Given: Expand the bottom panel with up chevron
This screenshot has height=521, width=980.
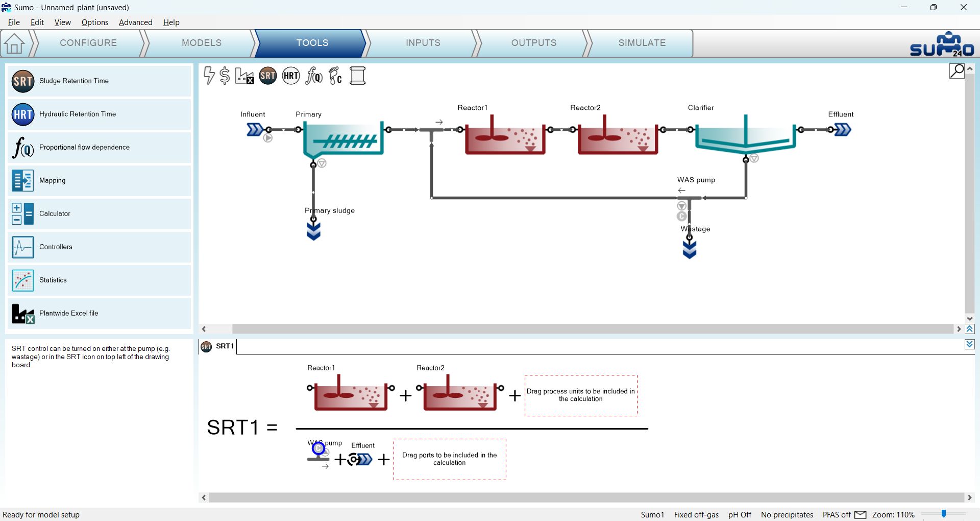Looking at the screenshot, I should tap(970, 329).
